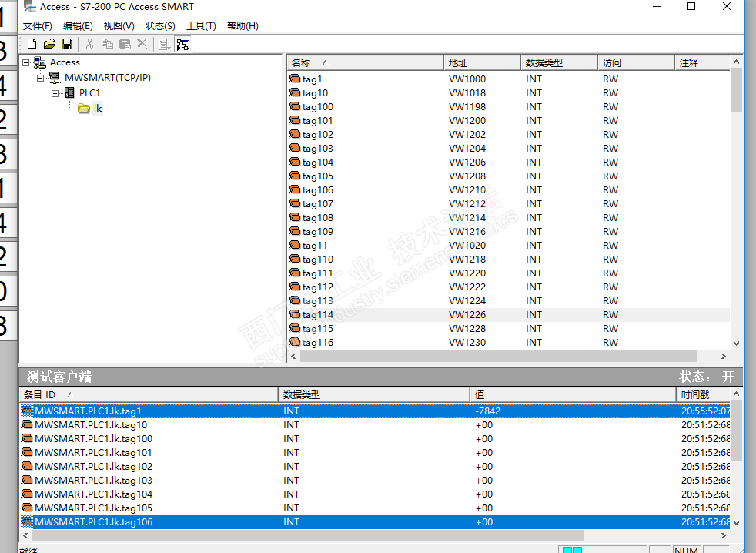Select the lk folder tree item
The height and width of the screenshot is (553, 756).
pos(98,109)
